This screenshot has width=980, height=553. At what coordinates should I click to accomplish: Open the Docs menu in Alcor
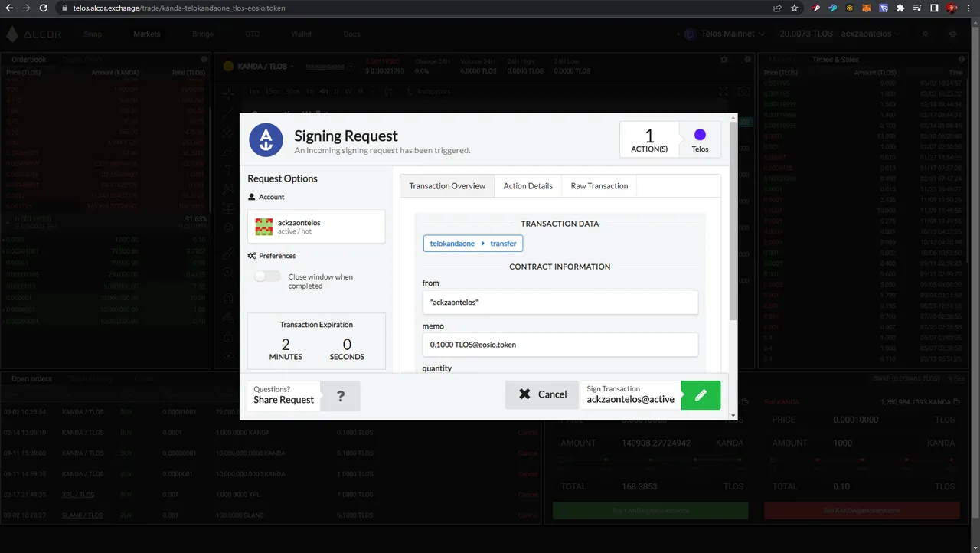(x=352, y=34)
